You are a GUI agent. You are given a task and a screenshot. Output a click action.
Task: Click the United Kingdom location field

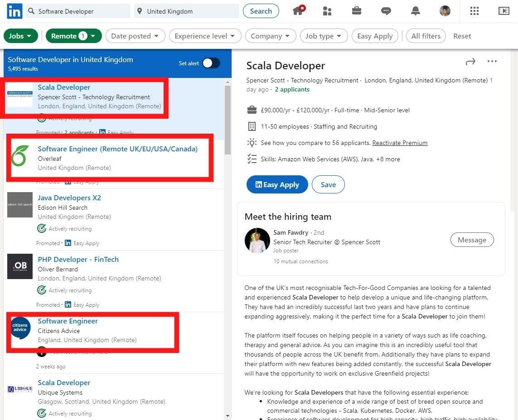pyautogui.click(x=186, y=11)
